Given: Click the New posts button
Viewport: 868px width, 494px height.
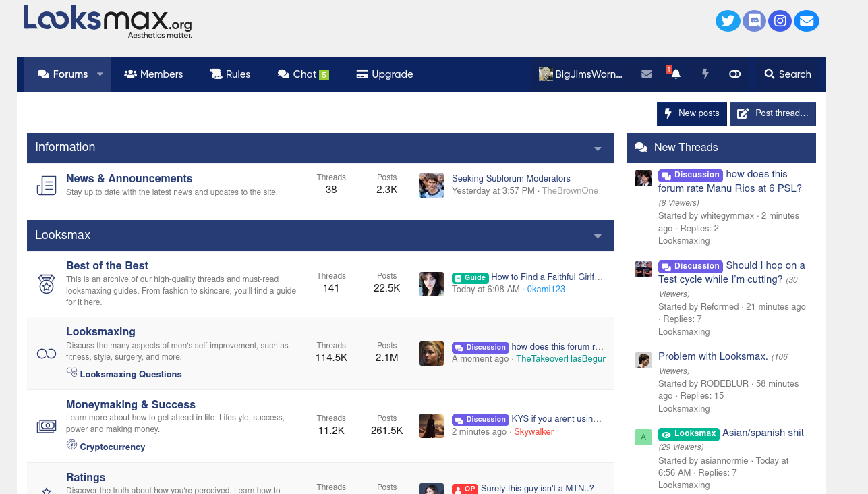Looking at the screenshot, I should click(x=692, y=113).
